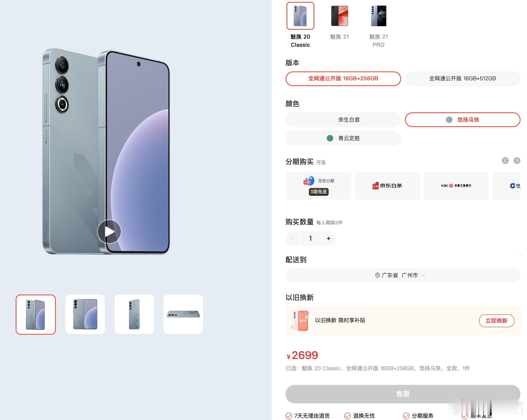Show next installment options arrow
The width and height of the screenshot is (527, 420).
tap(517, 160)
